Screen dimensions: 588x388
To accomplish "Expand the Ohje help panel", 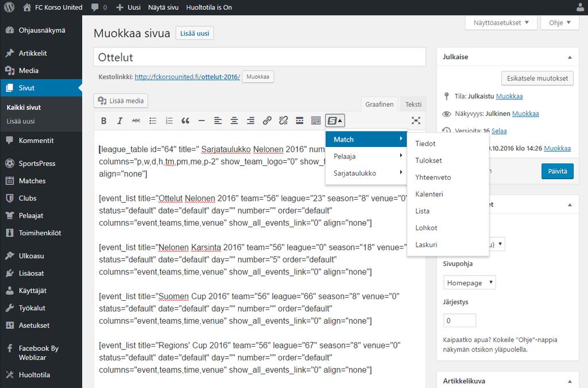I will [x=559, y=22].
